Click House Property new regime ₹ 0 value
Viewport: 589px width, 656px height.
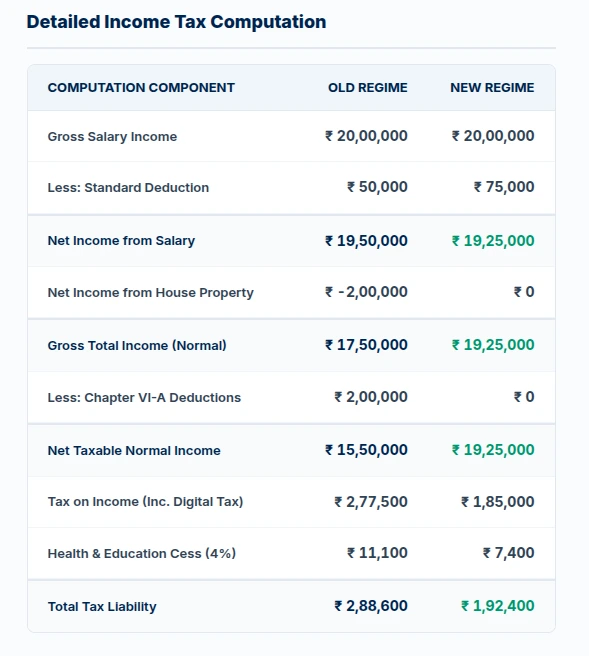pyautogui.click(x=524, y=292)
